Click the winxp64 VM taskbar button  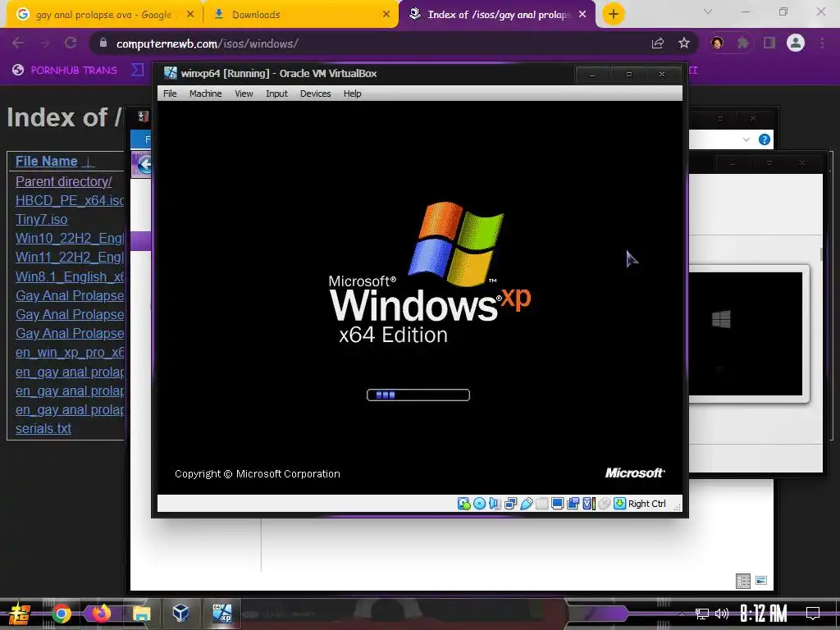point(221,613)
